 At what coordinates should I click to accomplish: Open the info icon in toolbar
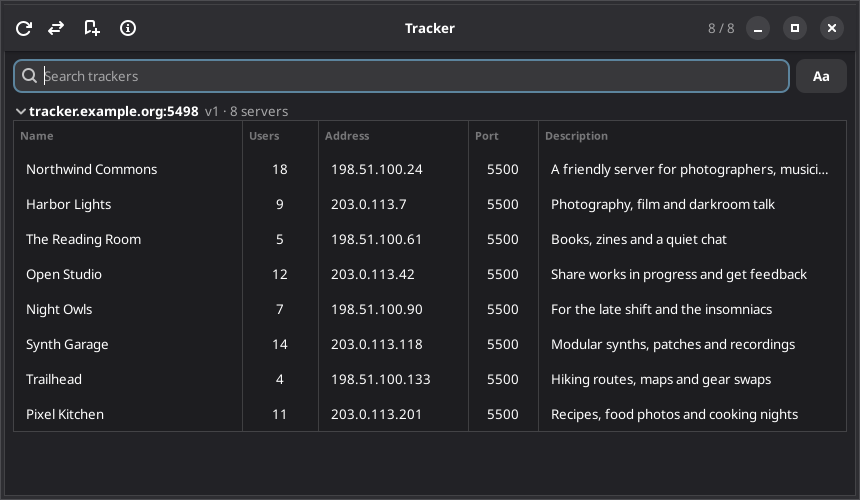coord(128,28)
